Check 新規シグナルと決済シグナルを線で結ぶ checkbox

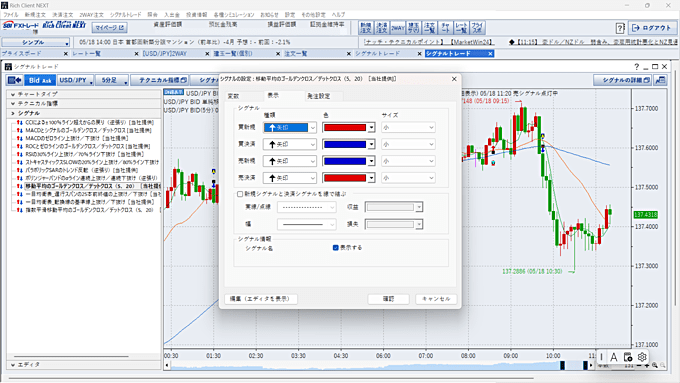click(x=240, y=194)
